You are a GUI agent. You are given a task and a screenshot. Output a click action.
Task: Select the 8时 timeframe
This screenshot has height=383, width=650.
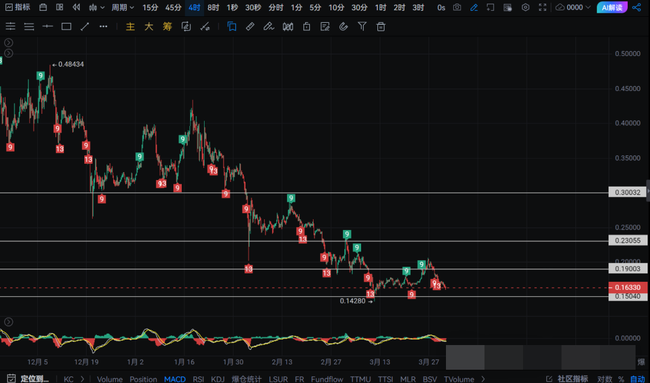213,7
